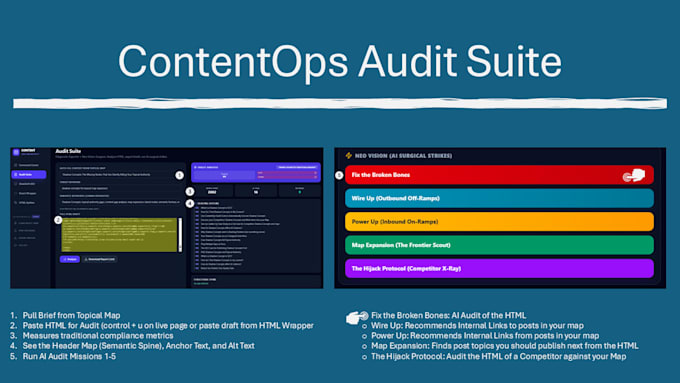The width and height of the screenshot is (680, 383).
Task: Run The Hijack Protocol (Competitor X-Ray)
Action: [x=499, y=268]
